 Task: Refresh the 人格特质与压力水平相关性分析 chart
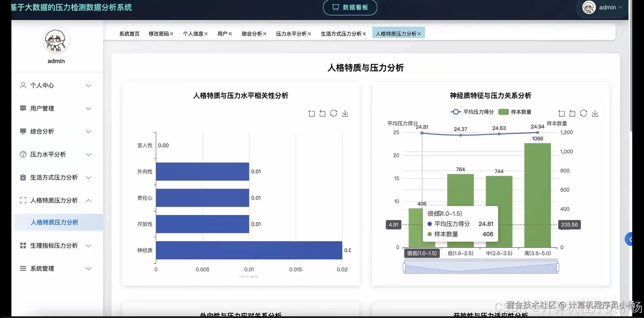(334, 113)
